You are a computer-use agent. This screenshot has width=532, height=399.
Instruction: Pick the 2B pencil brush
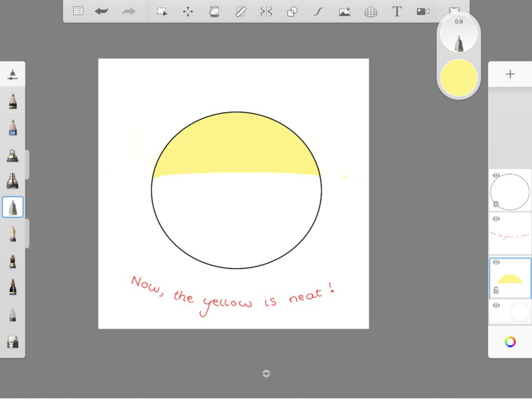[13, 127]
